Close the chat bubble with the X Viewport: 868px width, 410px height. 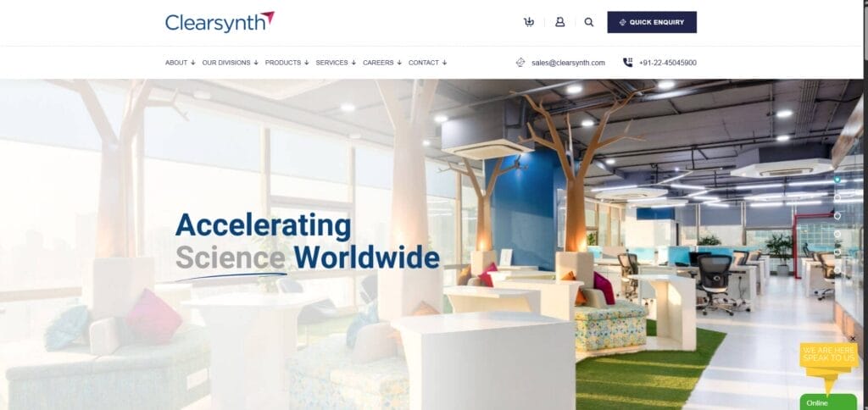click(x=853, y=339)
